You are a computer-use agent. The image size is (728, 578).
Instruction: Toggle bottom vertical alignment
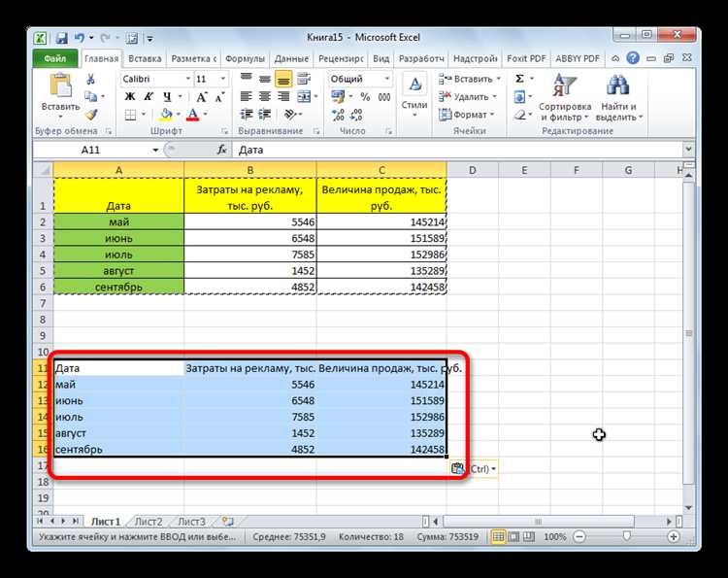point(283,79)
